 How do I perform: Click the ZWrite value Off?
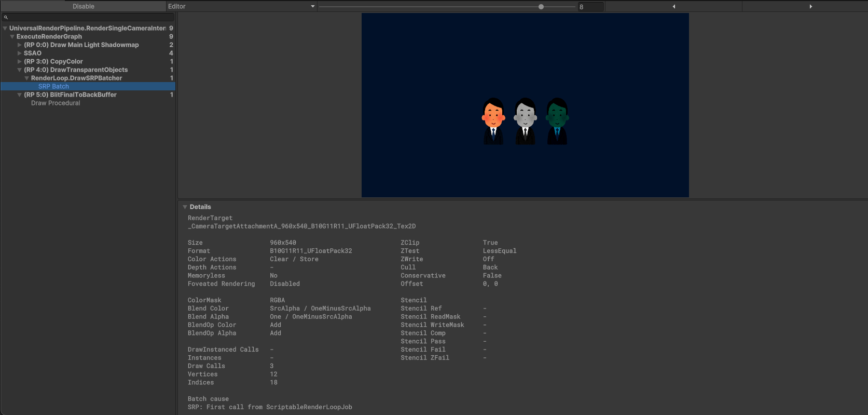coord(489,259)
